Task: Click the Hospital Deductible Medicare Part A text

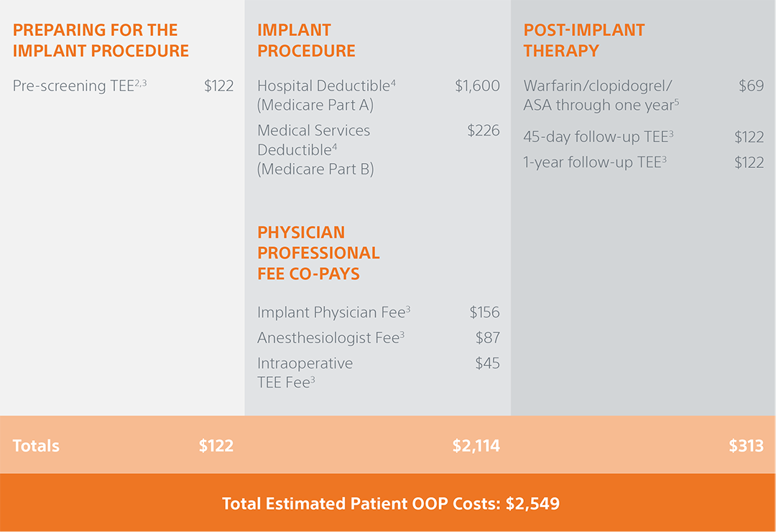Action: (x=326, y=95)
